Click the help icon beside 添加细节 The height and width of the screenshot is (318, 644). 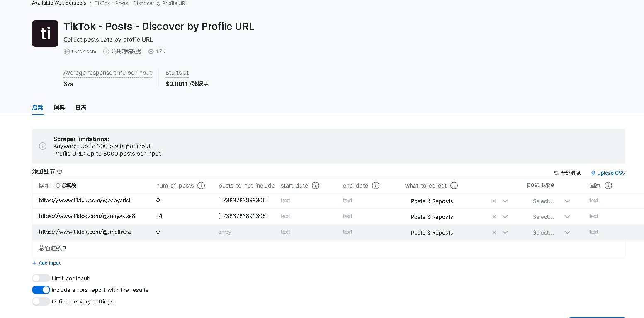pyautogui.click(x=60, y=171)
